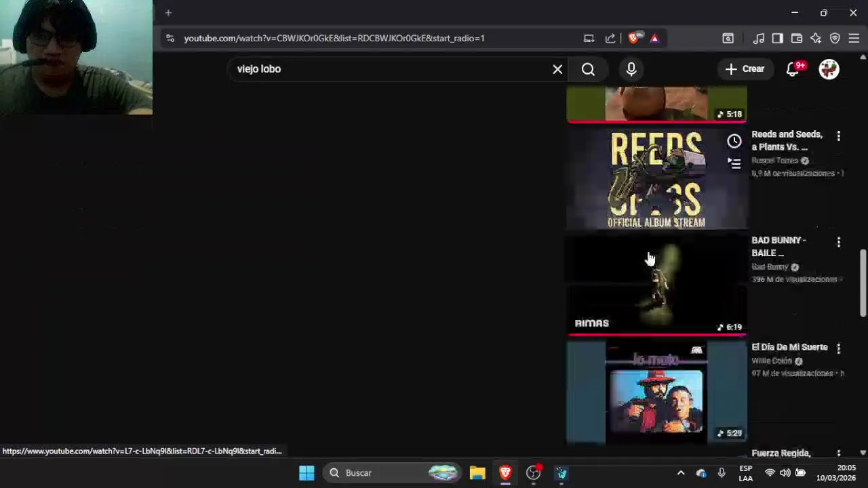The width and height of the screenshot is (868, 488).
Task: Open the clock showing 20:05 10/03/2026
Action: pyautogui.click(x=837, y=473)
